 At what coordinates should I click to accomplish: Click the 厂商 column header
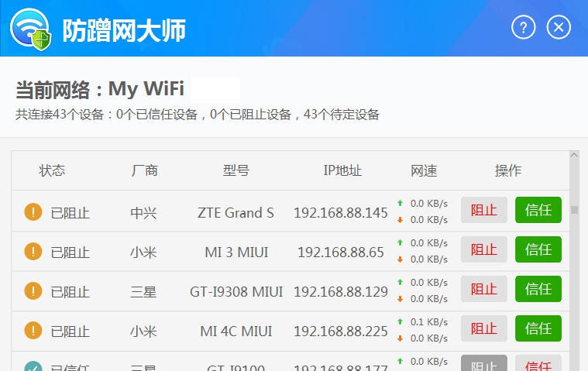point(144,170)
